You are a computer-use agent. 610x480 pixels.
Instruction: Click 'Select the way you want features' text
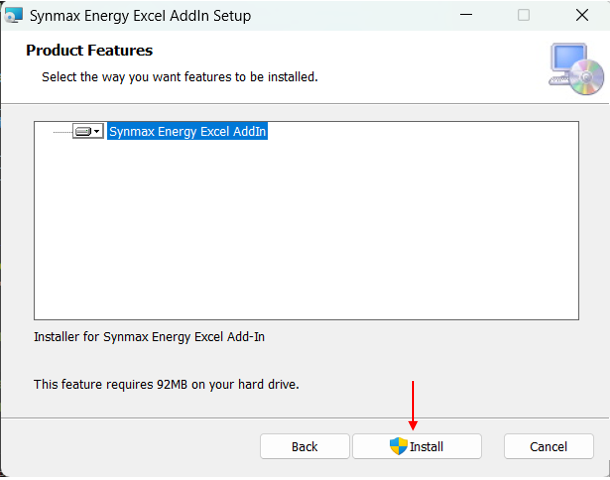(180, 77)
